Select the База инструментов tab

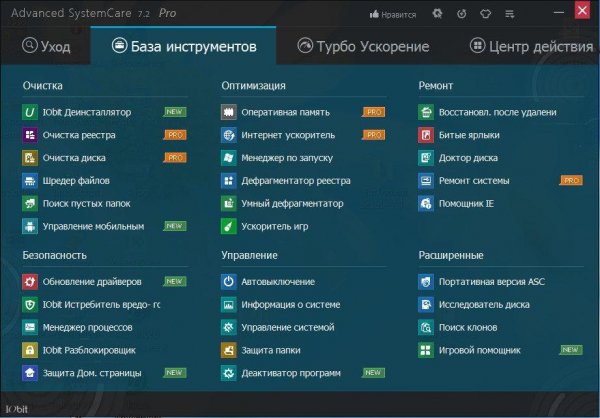[x=183, y=46]
